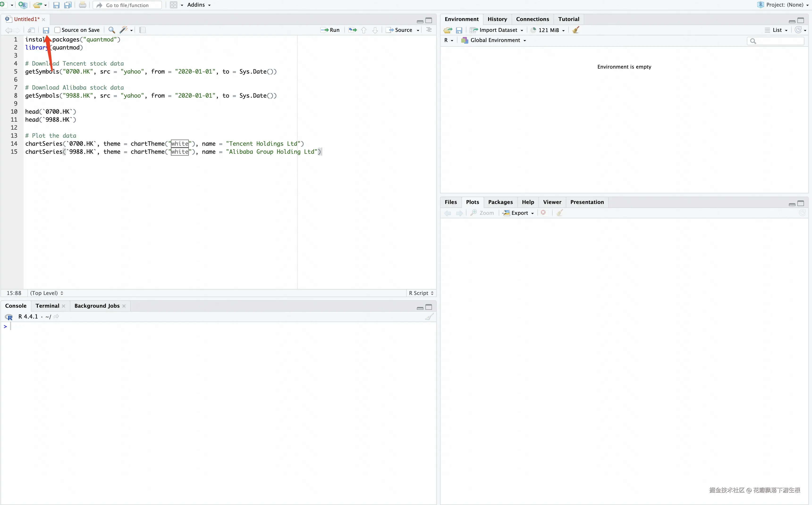The image size is (812, 505).
Task: Click the save document icon in editor toolbar
Action: coord(46,30)
